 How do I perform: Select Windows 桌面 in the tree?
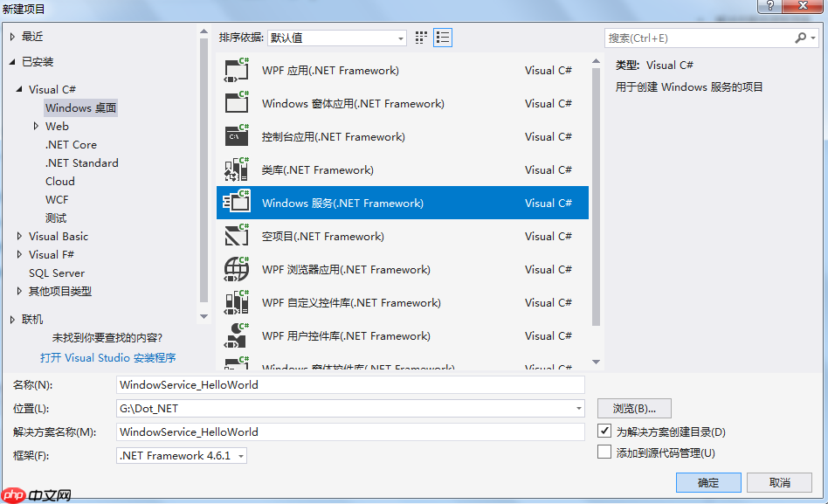point(81,107)
